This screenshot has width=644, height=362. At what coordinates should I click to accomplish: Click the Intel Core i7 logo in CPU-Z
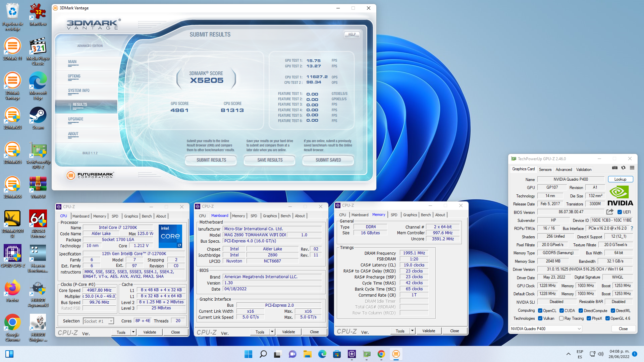coord(170,236)
